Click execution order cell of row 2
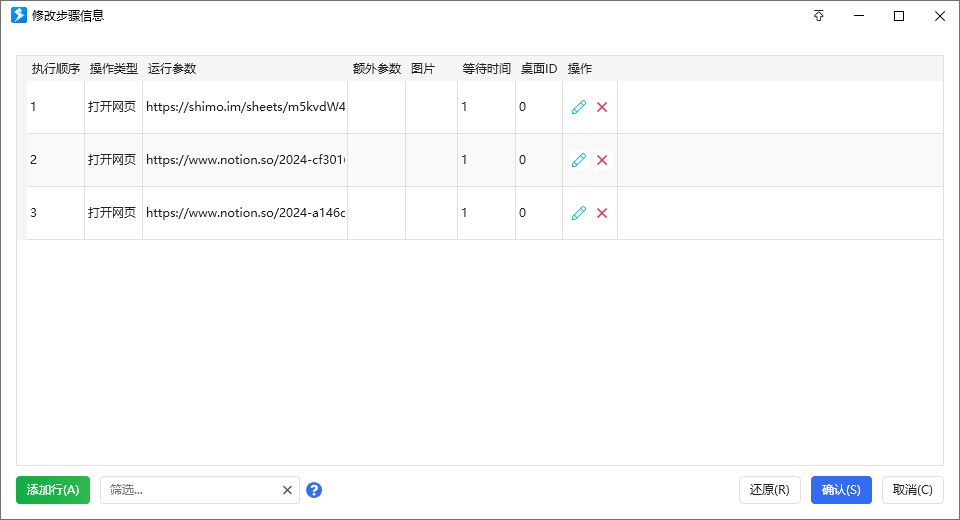This screenshot has height=520, width=960. (x=55, y=160)
